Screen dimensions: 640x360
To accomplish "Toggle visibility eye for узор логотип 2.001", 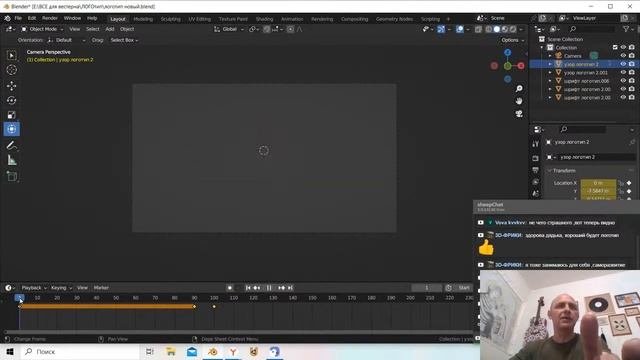I will pos(623,72).
